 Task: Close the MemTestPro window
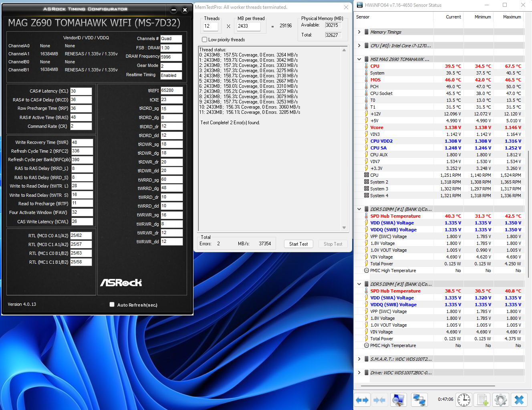[x=346, y=7]
